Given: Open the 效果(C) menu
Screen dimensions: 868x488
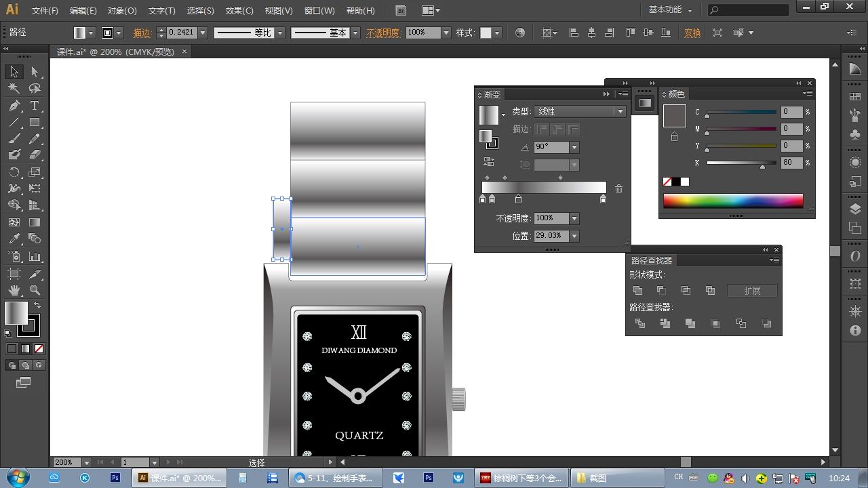Looking at the screenshot, I should pyautogui.click(x=239, y=11).
